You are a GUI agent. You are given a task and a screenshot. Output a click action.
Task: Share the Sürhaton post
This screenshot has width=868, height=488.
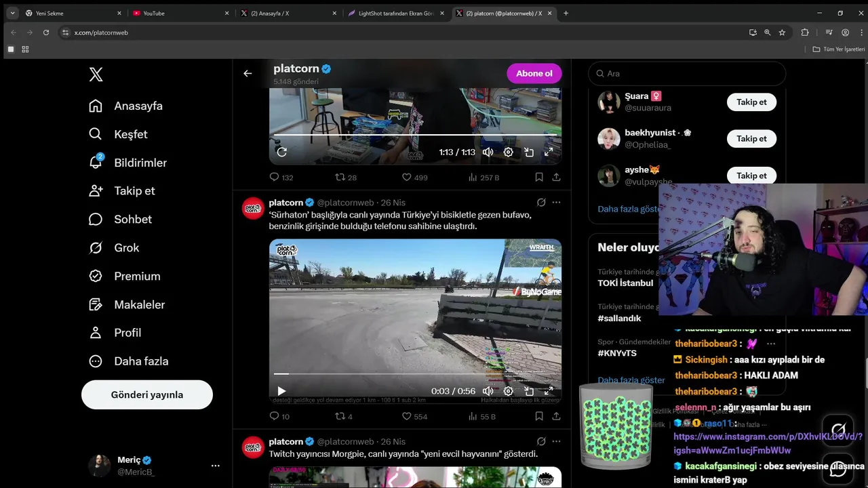point(556,416)
